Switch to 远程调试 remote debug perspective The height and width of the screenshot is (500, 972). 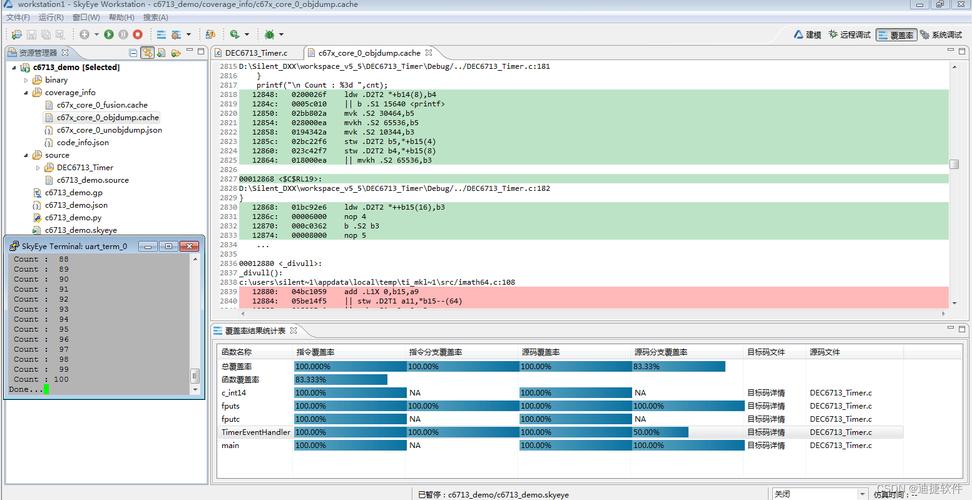coord(848,35)
